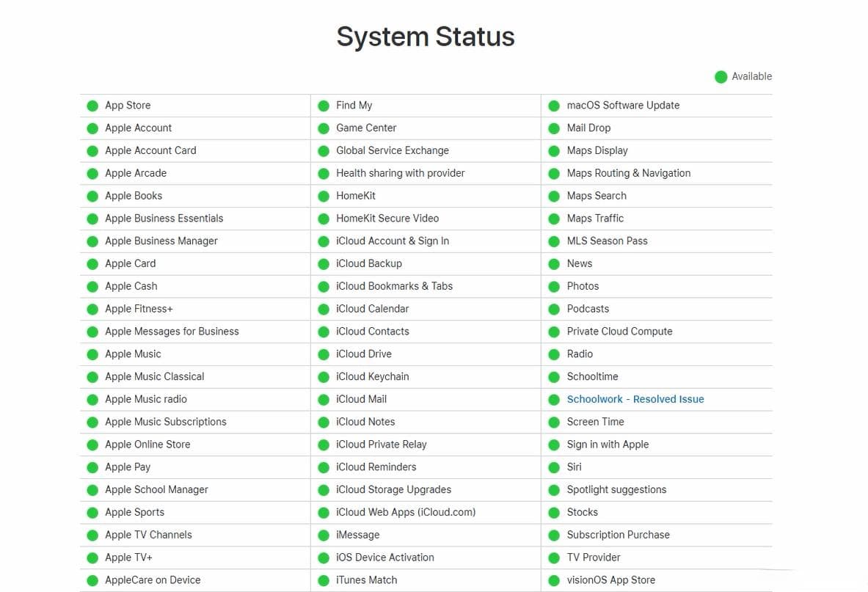The width and height of the screenshot is (868, 592).
Task: Click the status dot beside Stocks
Action: coord(553,513)
